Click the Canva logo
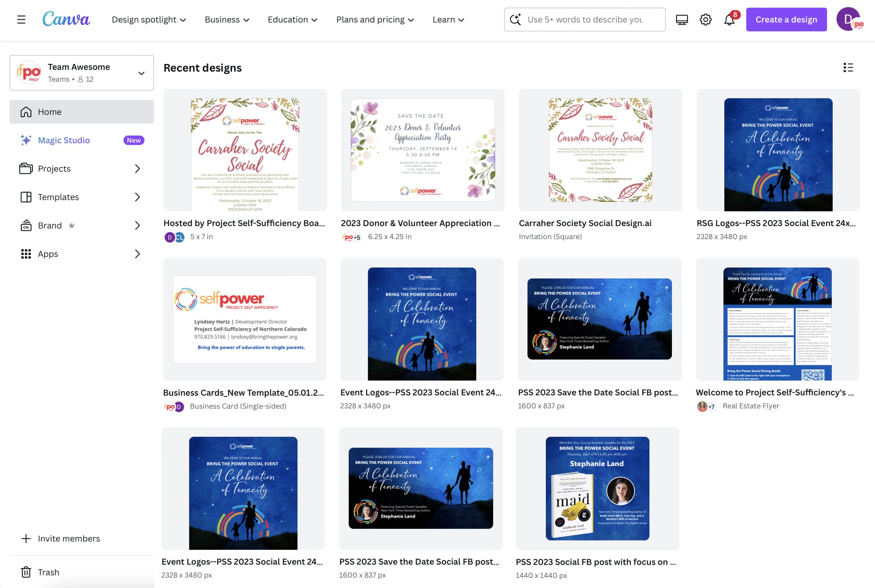This screenshot has width=875, height=588. 66,19
